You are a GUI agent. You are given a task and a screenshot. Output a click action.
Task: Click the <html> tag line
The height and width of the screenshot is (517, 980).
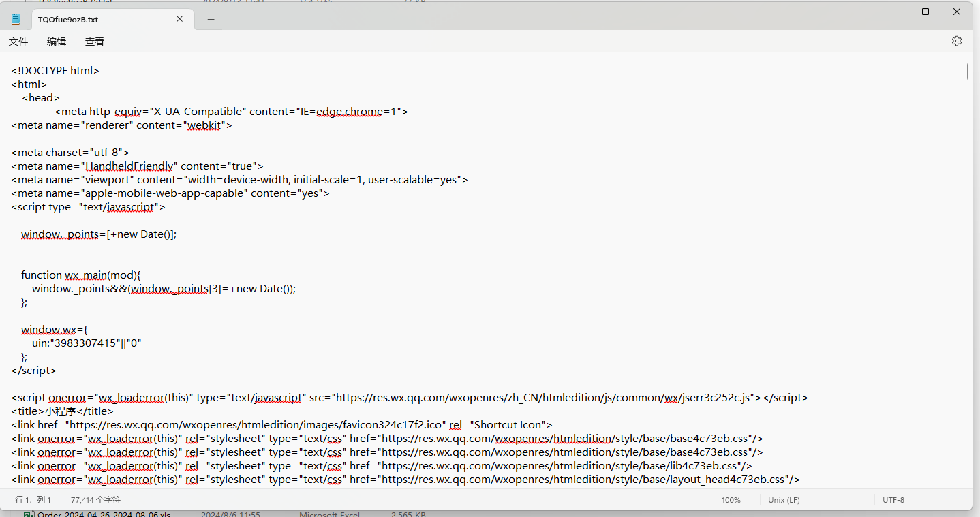[x=29, y=84]
